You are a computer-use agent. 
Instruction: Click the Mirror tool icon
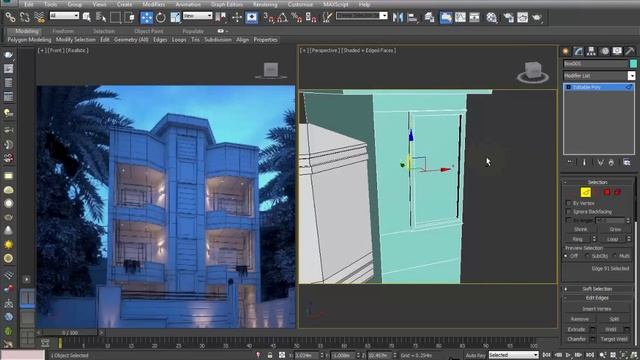click(398, 17)
